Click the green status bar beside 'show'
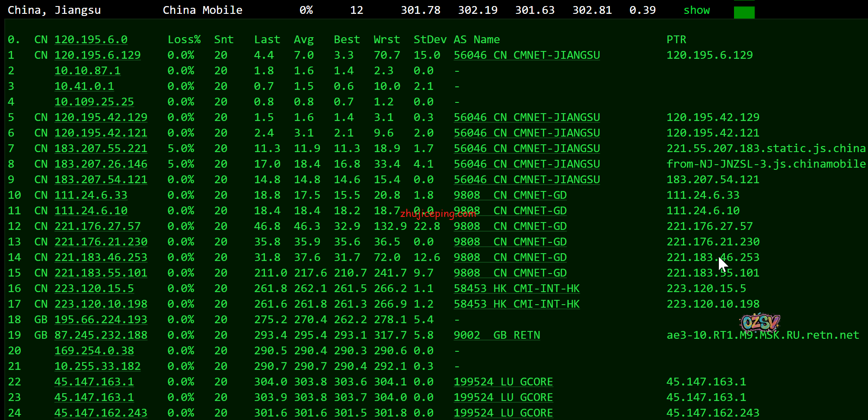This screenshot has width=868, height=420. [x=744, y=12]
